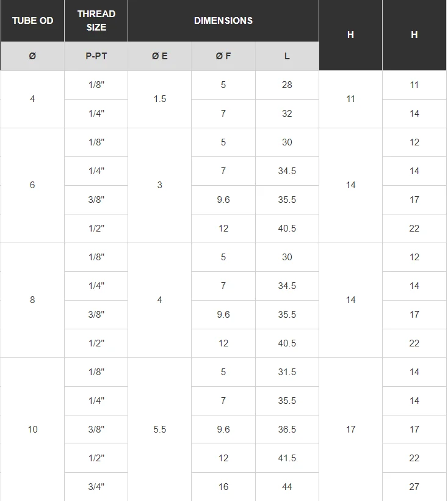Click the L value 28
448x501 pixels.
pyautogui.click(x=287, y=85)
